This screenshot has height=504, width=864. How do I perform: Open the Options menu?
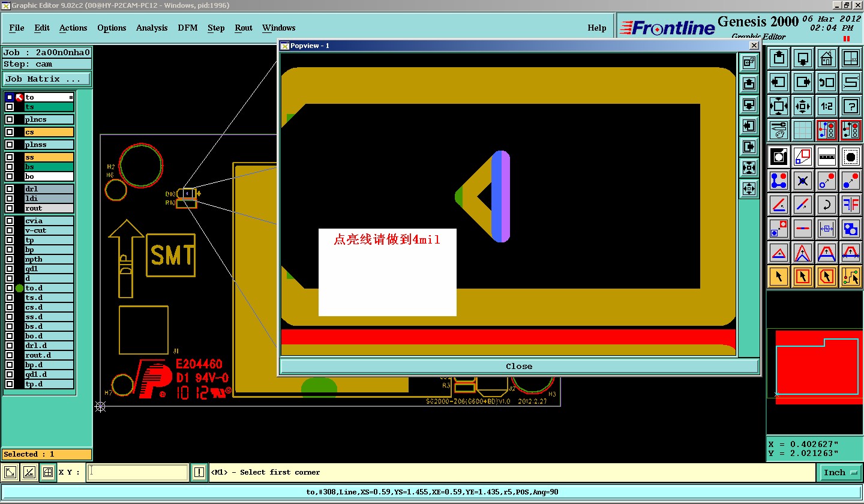112,28
